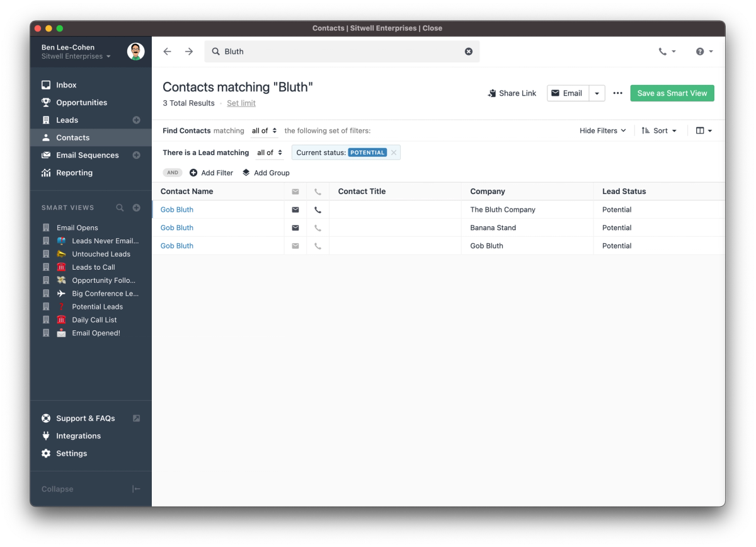The image size is (756, 547).
Task: Add a Smart View with plus icon
Action: 136,208
